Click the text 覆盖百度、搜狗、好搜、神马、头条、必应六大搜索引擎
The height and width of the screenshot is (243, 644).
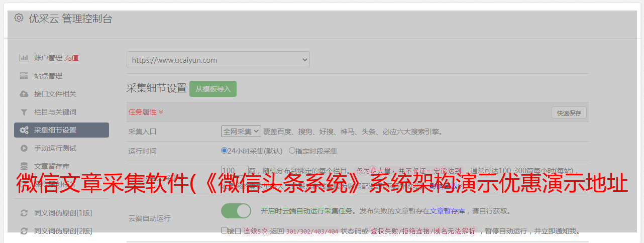(x=353, y=132)
